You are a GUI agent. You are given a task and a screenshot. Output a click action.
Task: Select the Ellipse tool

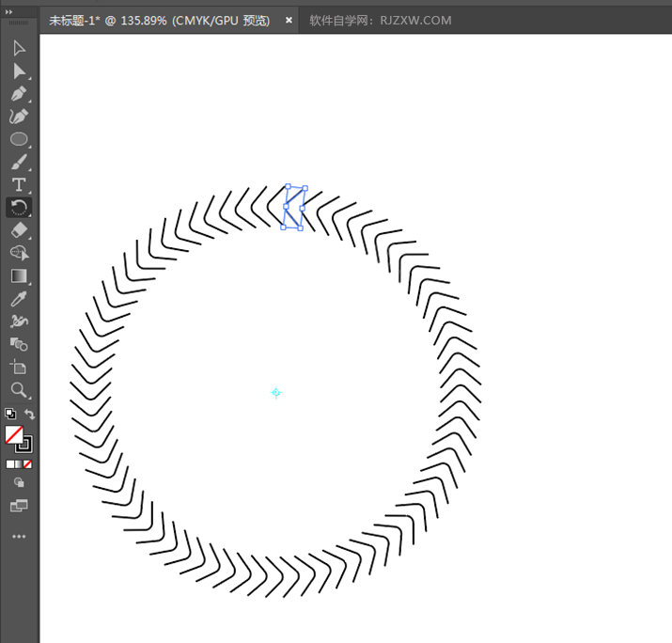pyautogui.click(x=19, y=139)
